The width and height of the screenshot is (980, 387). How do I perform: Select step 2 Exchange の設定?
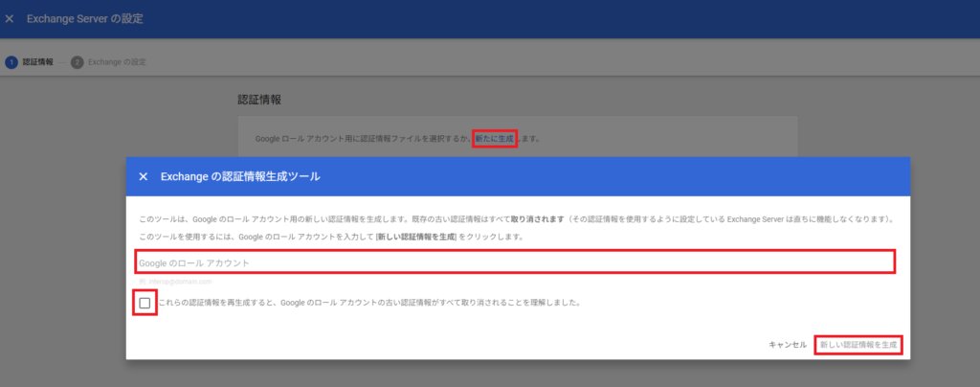(x=109, y=62)
